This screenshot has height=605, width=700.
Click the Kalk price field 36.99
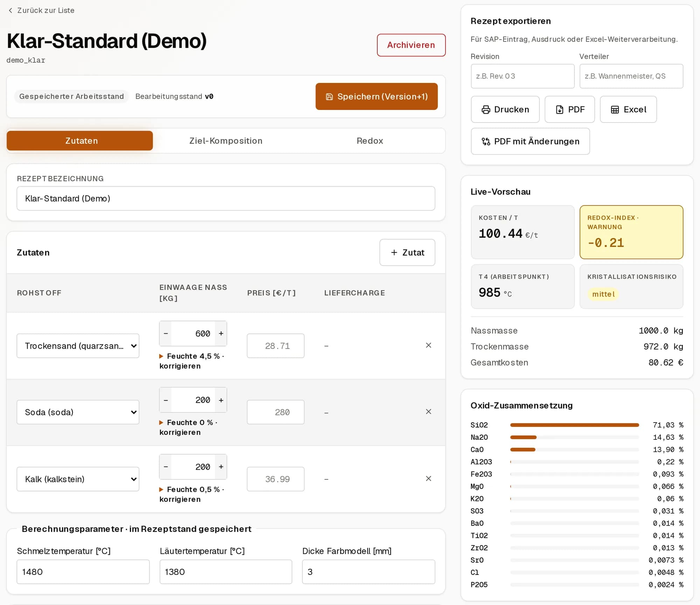[x=275, y=479]
